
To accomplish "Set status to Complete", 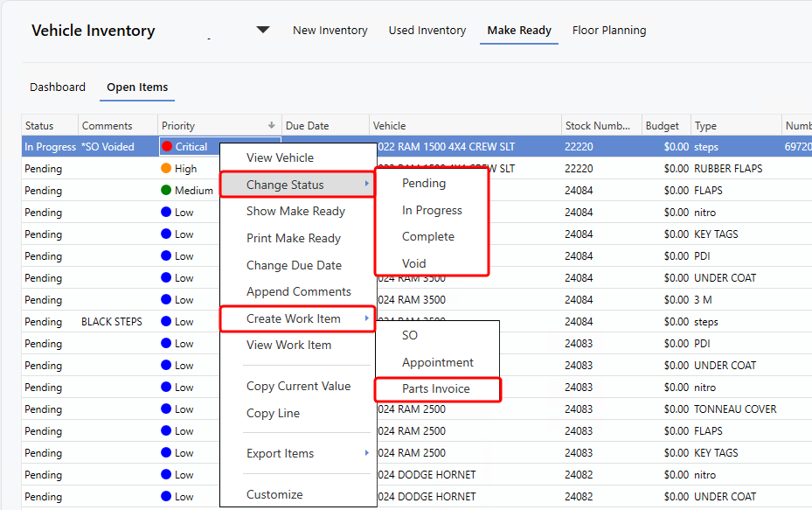I will tap(428, 236).
